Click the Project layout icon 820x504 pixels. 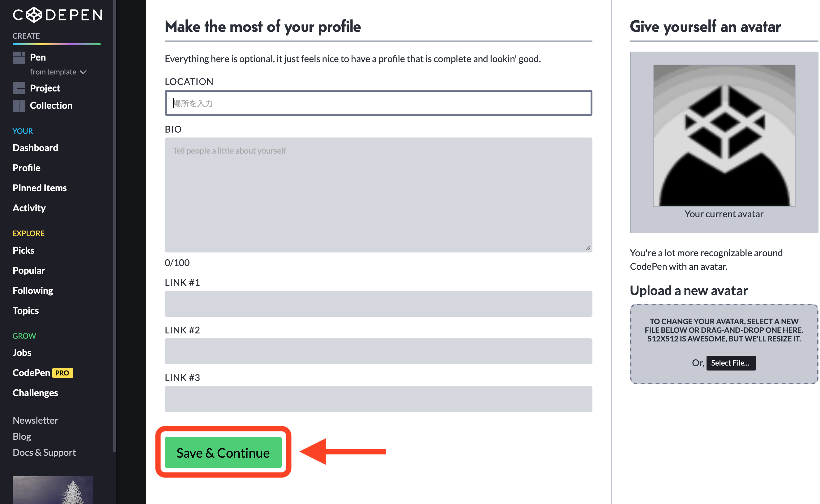click(19, 88)
